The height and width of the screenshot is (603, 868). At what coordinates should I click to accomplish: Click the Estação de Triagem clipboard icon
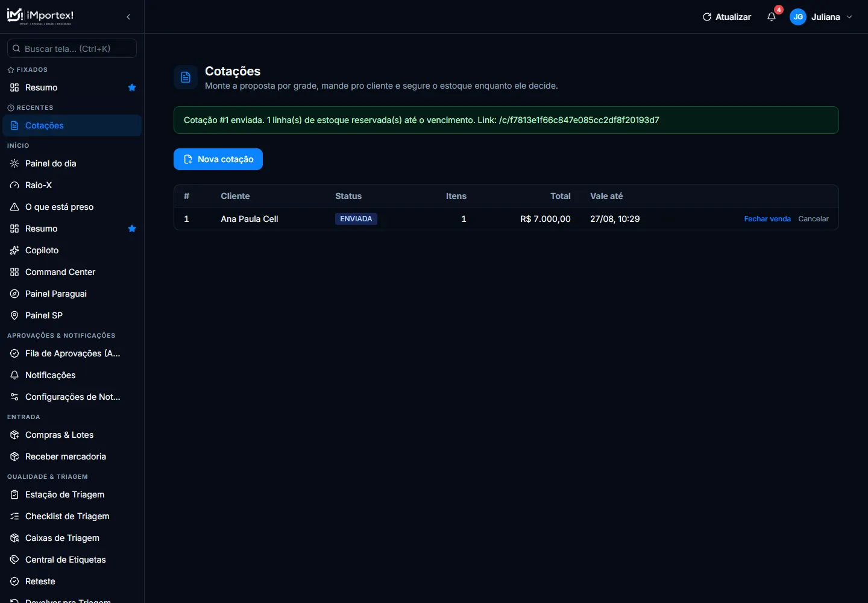pyautogui.click(x=14, y=494)
